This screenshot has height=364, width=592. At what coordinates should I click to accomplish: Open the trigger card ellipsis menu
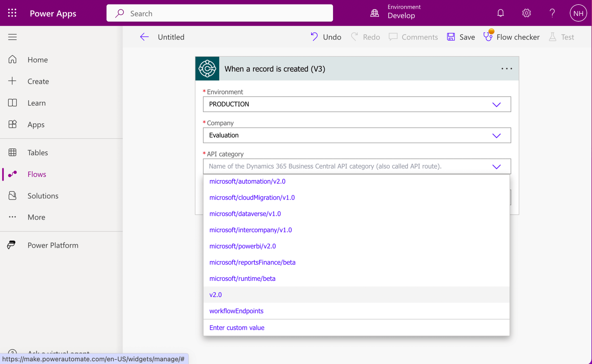coord(506,69)
